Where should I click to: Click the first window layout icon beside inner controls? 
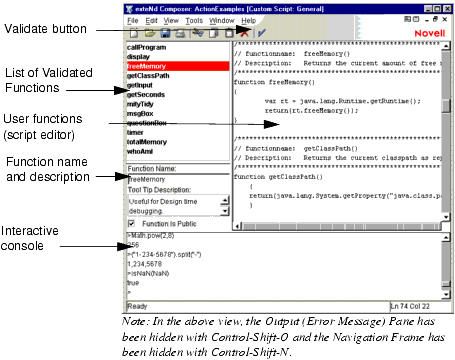click(x=407, y=19)
